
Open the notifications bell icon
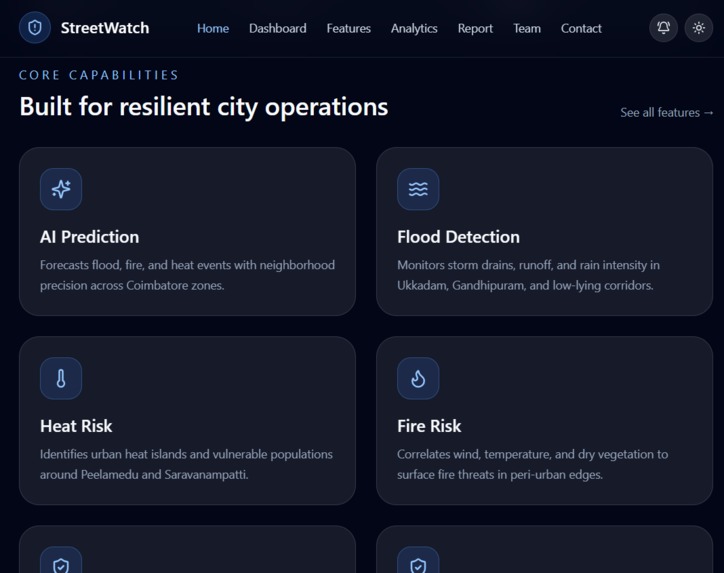coord(664,28)
